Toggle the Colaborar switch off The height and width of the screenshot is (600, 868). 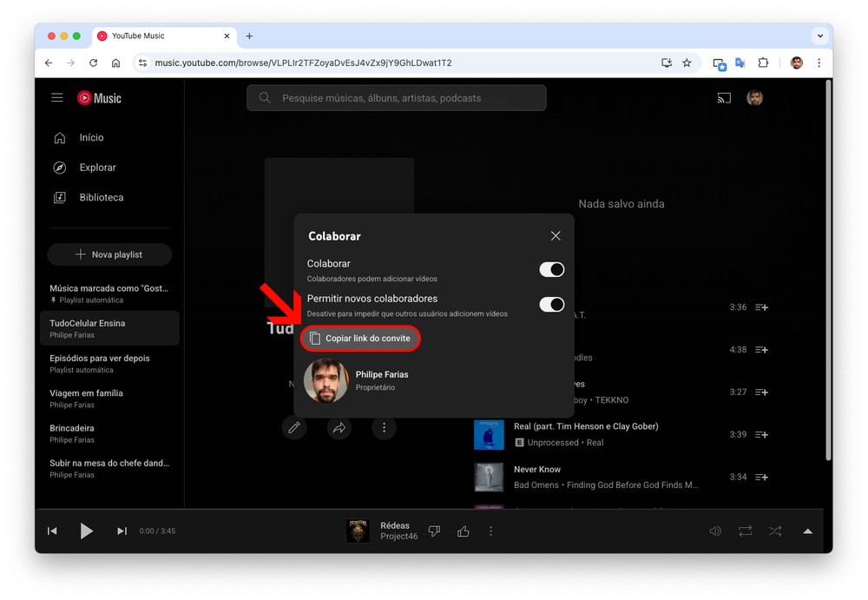[551, 270]
